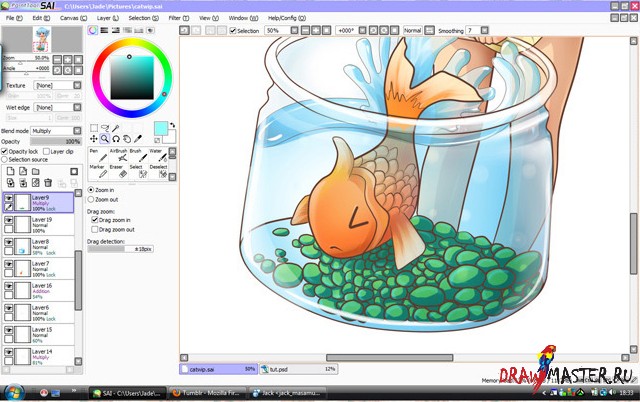Viewport: 640px width, 402px height.
Task: Select the hand pan tool
Action: [127, 139]
